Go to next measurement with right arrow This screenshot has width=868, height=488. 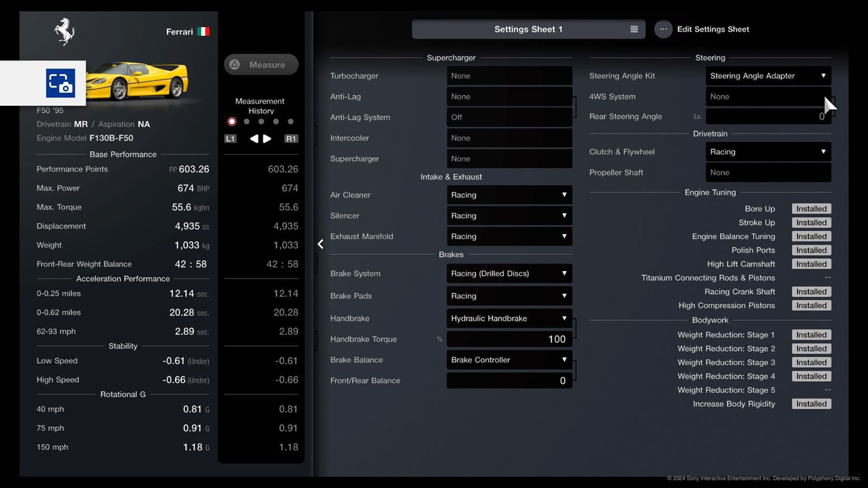[267, 139]
